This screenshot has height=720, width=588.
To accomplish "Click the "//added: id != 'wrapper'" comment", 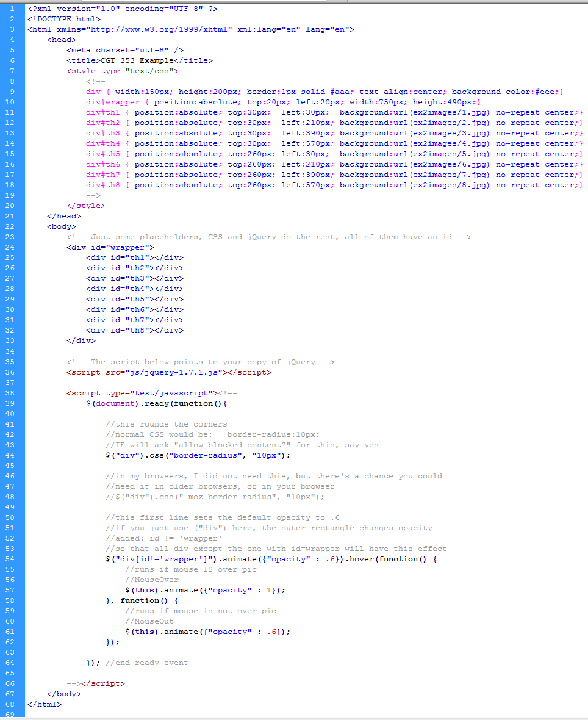I will [x=164, y=538].
